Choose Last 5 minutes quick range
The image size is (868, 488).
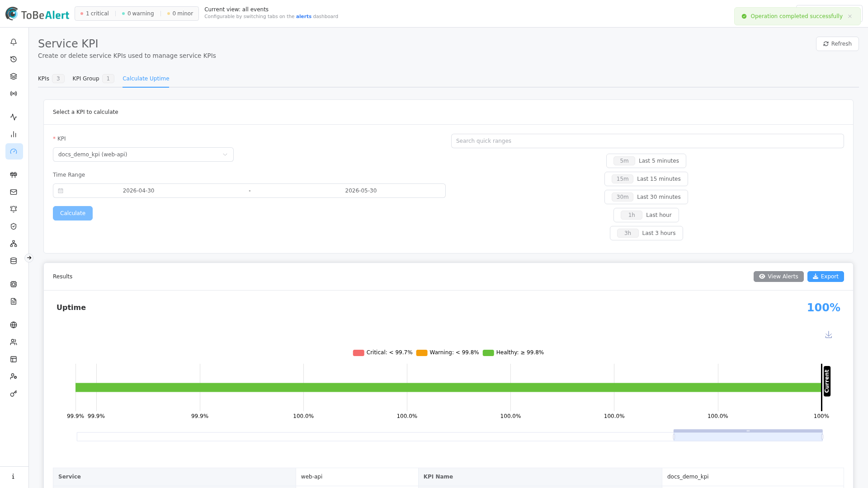[646, 161]
